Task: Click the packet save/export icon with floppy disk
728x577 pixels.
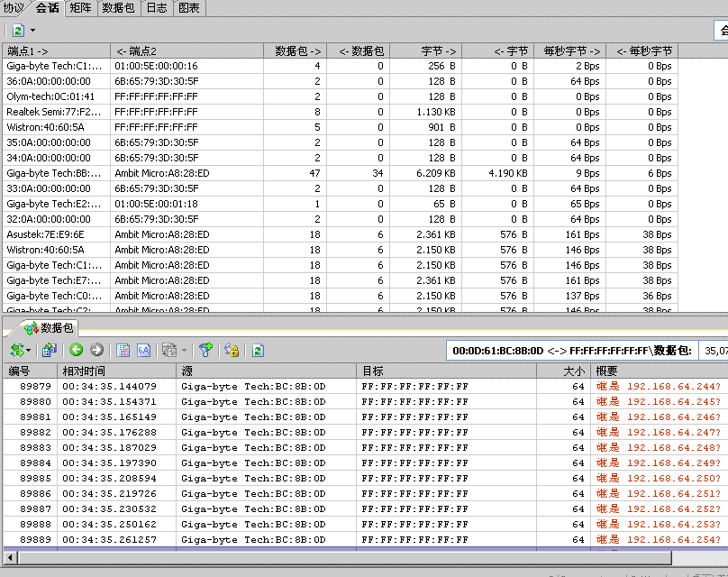Action: click(50, 350)
